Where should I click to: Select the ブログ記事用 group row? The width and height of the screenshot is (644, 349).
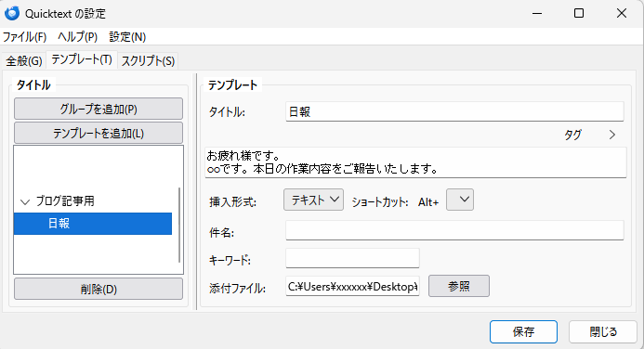pos(93,200)
